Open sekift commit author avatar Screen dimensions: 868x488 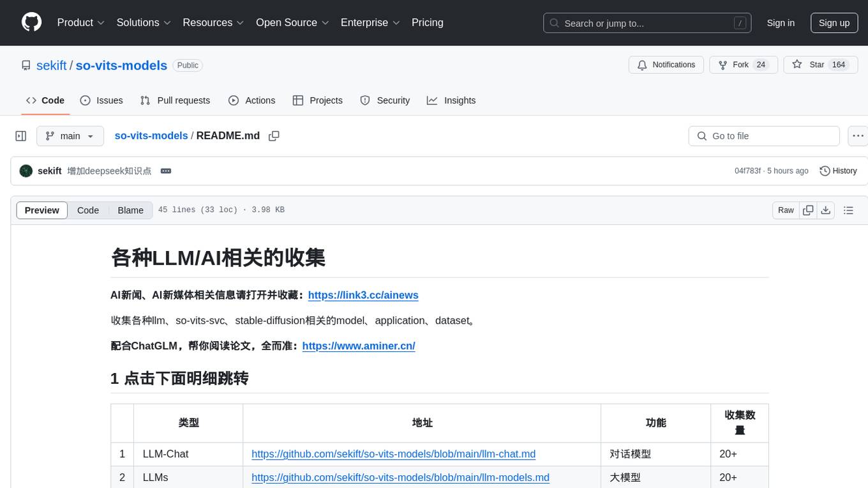coord(26,171)
